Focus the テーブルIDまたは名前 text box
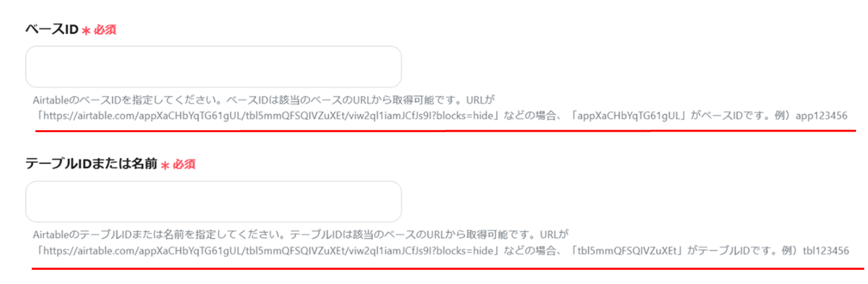 click(x=213, y=201)
